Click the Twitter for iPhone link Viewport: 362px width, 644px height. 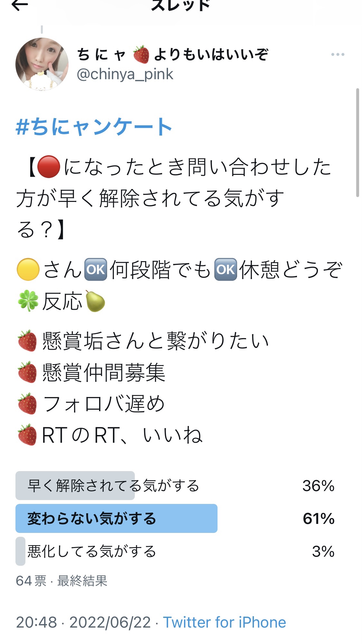pyautogui.click(x=224, y=622)
